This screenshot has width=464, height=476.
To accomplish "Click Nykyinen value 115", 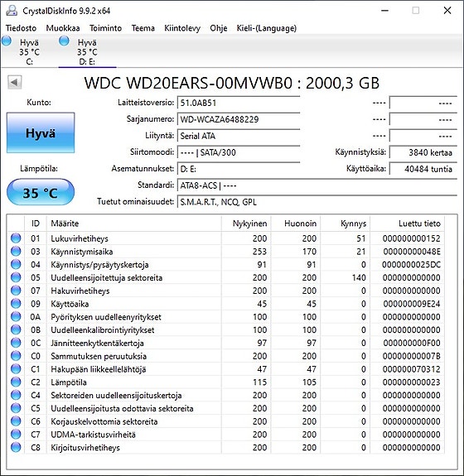I will pyautogui.click(x=260, y=382).
